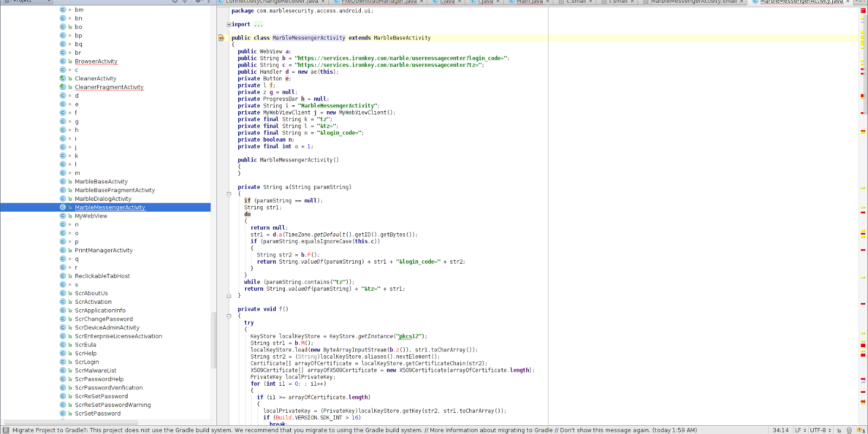Select ScrPasswordHelp in the project tree
This screenshot has height=434, width=868.
coord(99,379)
